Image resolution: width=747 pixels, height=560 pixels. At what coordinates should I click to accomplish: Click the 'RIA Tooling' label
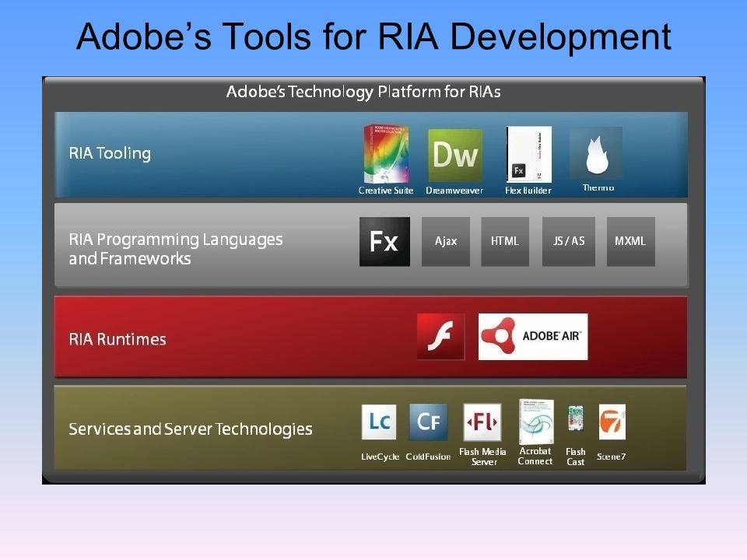click(110, 153)
